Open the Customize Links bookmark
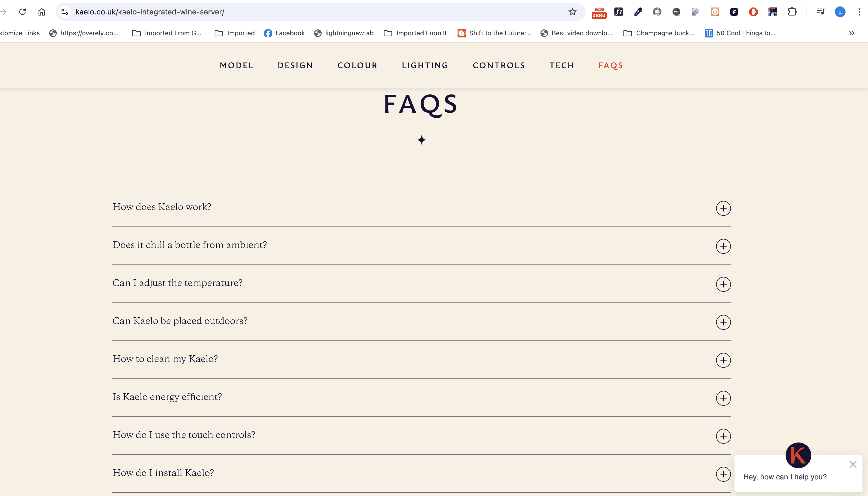 click(20, 33)
